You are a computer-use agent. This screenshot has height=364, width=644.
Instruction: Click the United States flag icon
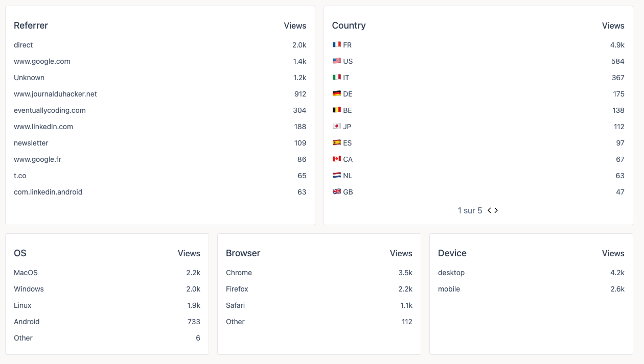pos(336,61)
